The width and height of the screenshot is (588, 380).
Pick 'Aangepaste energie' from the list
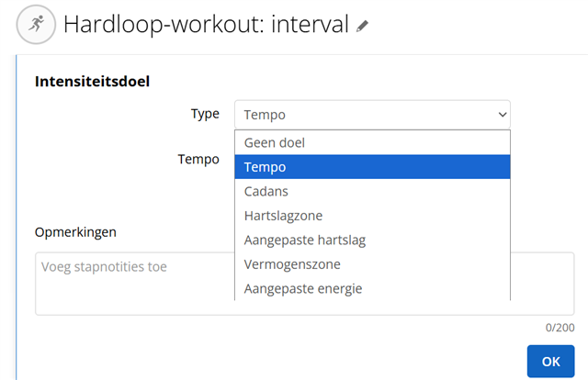[372, 288]
